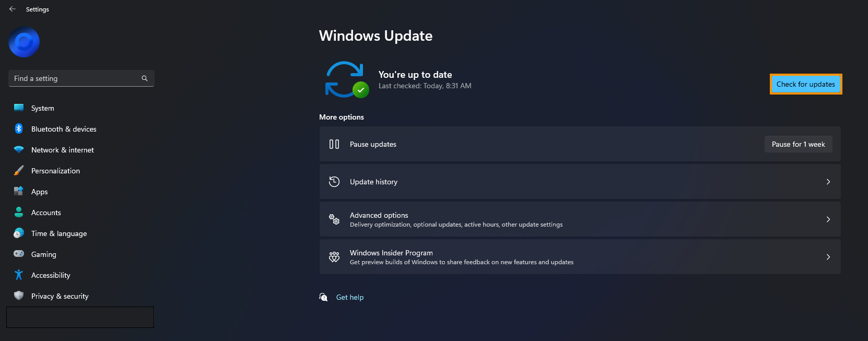Click Check for updates button

(806, 84)
